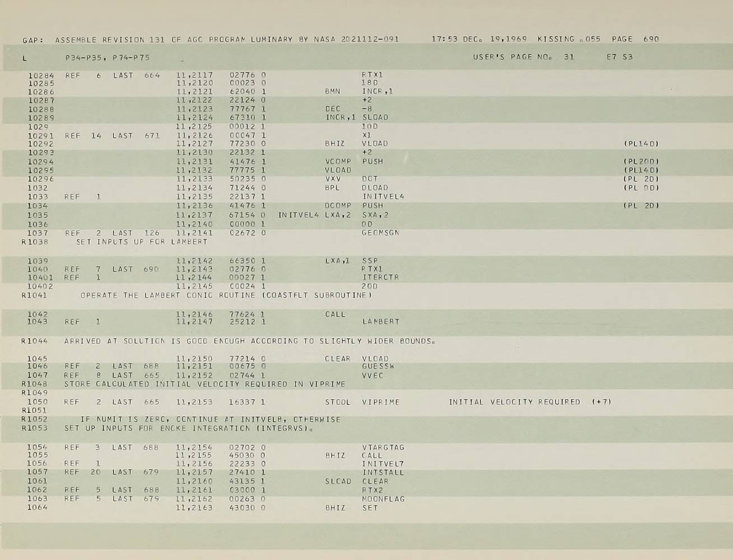Click the '25212' octal value
The image size is (733, 560).
tap(242, 322)
